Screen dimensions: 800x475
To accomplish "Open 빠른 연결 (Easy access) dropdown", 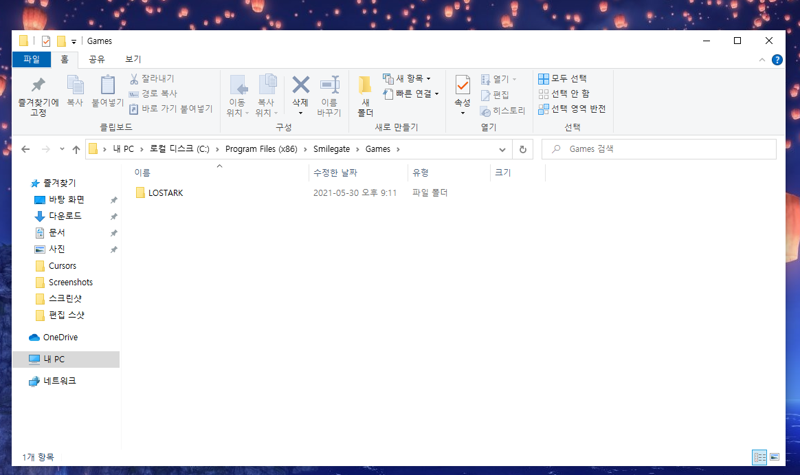I will pos(411,94).
